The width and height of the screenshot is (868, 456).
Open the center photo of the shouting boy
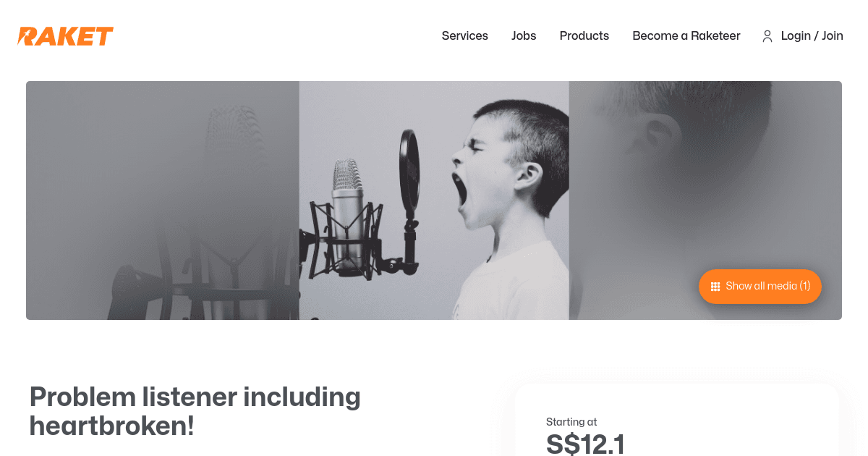point(434,200)
